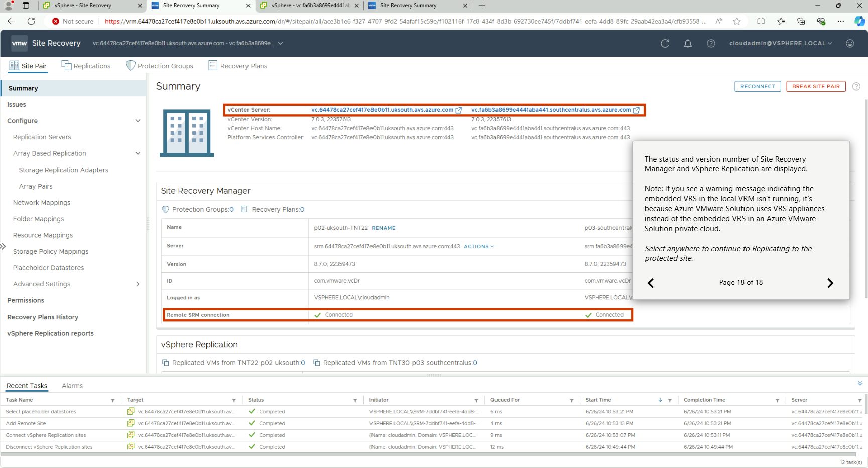
Task: Switch to Alarms tab
Action: 72,386
